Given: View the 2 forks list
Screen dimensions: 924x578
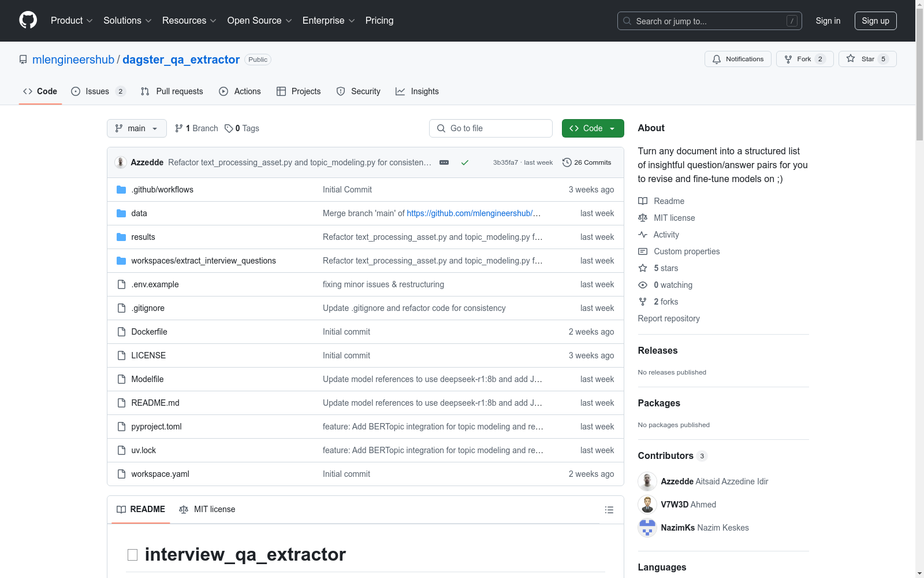Looking at the screenshot, I should tap(658, 302).
